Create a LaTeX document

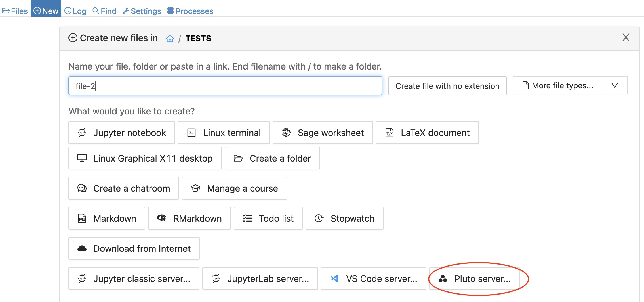pos(427,133)
